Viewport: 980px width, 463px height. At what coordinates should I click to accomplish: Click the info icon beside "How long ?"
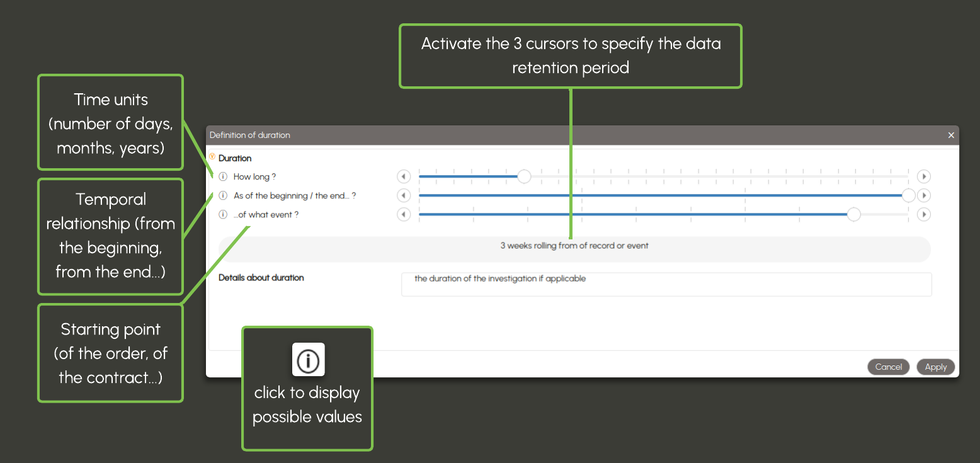pos(223,177)
